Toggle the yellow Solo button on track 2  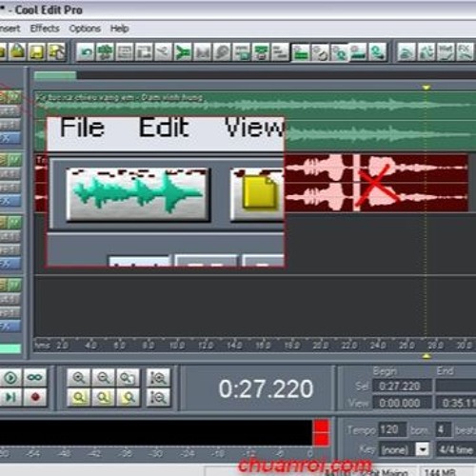tap(4, 160)
